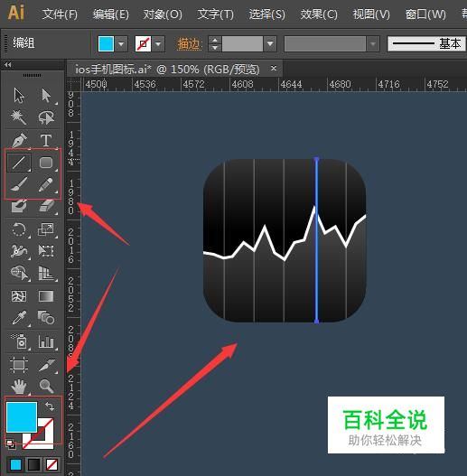Select the Selection tool (black arrow)
467x476 pixels.
coord(19,96)
